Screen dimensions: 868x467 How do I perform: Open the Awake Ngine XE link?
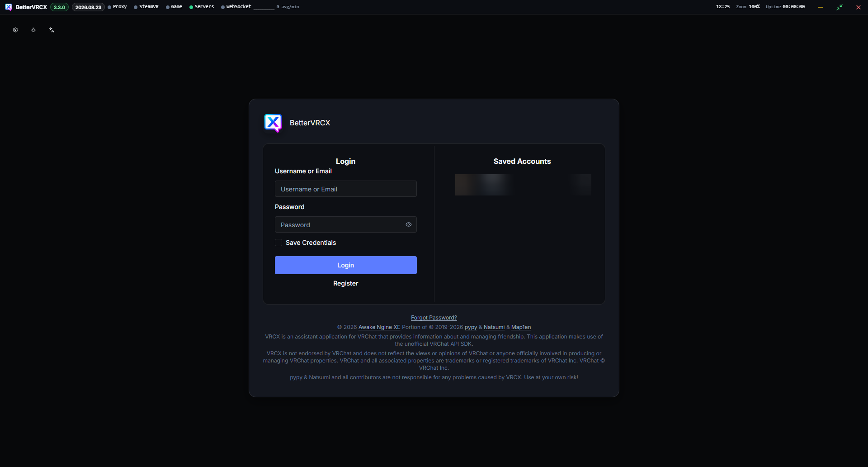[x=379, y=327]
